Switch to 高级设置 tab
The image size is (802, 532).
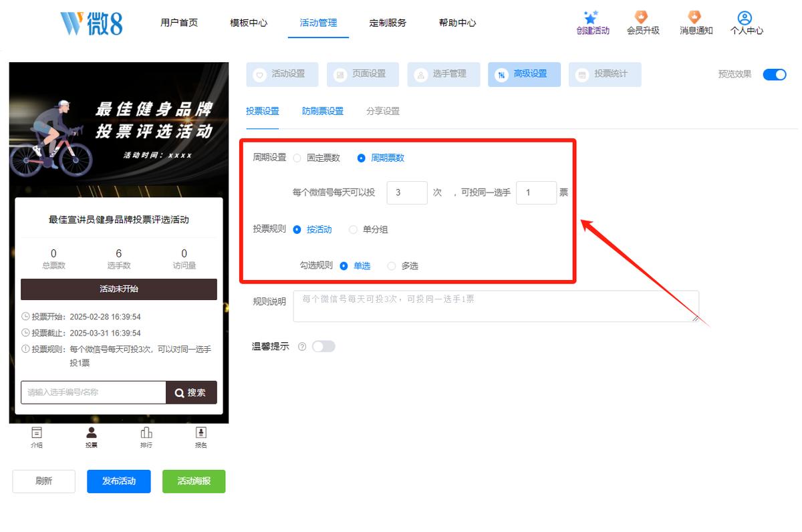point(525,74)
